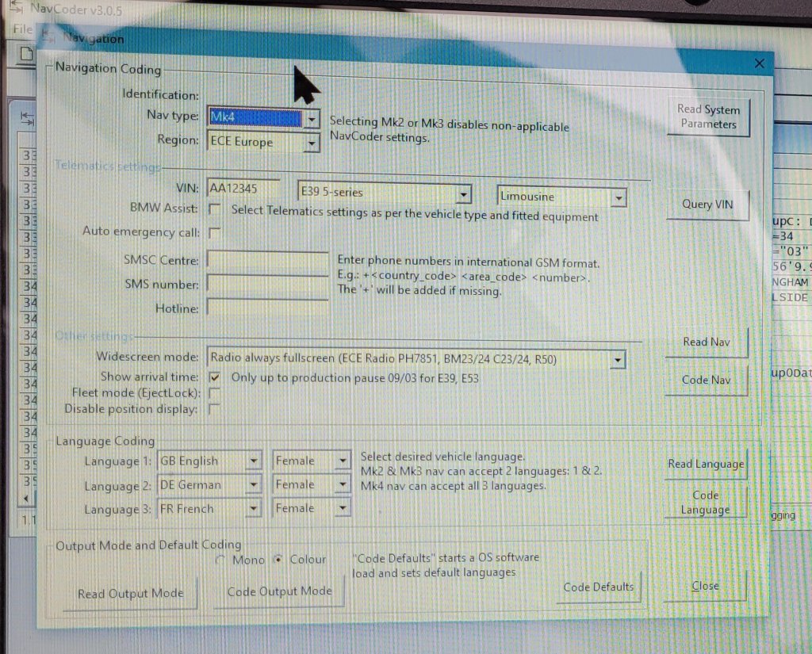Expand the Region dropdown

312,143
